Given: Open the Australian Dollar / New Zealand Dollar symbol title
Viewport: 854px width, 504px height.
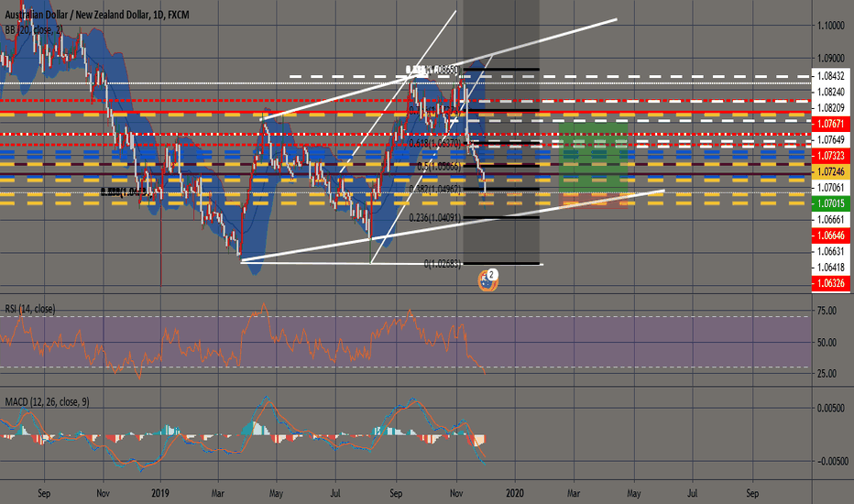Looking at the screenshot, I should pos(90,9).
